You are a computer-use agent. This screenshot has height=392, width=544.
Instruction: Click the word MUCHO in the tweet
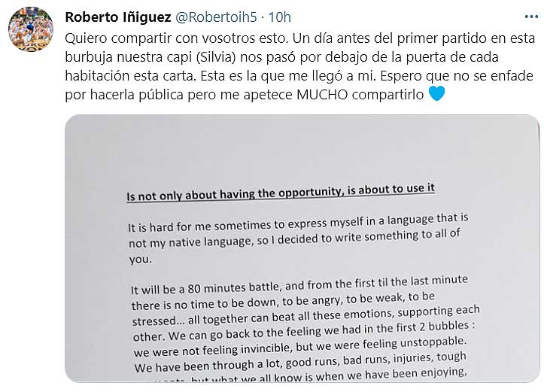pos(322,94)
